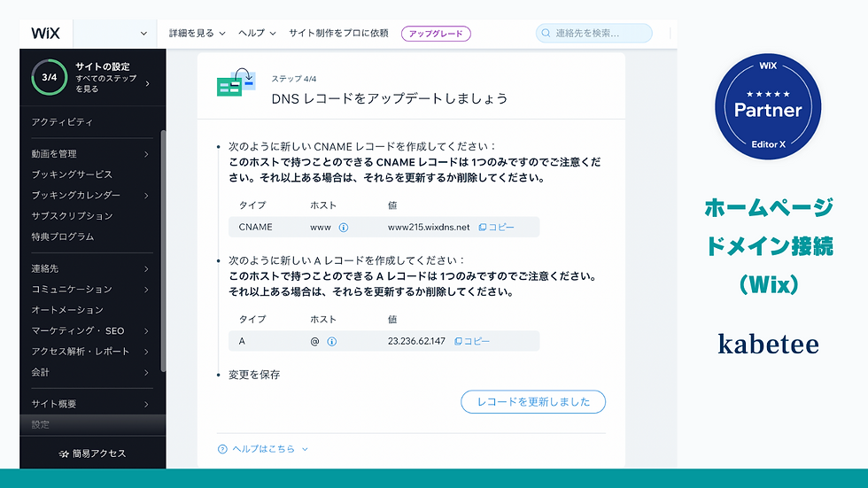The width and height of the screenshot is (868, 488).
Task: Click the 3/4 setup progress ring
Action: [50, 77]
